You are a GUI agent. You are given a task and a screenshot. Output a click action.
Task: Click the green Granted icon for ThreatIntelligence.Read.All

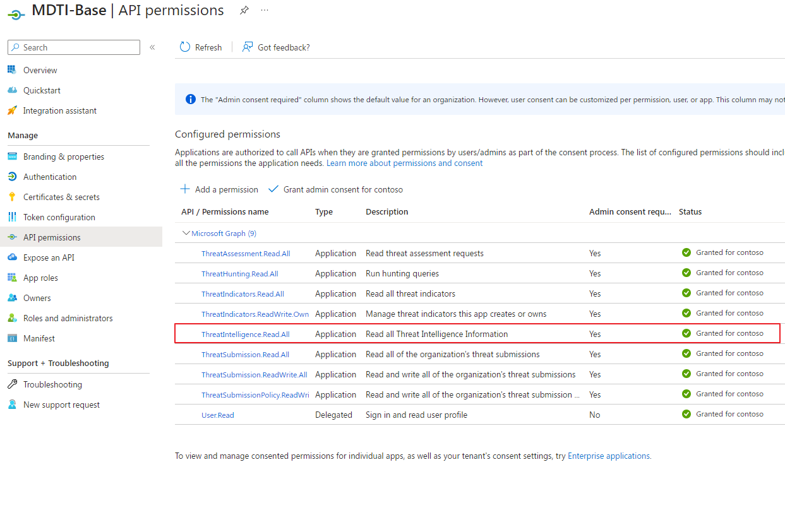tap(686, 333)
